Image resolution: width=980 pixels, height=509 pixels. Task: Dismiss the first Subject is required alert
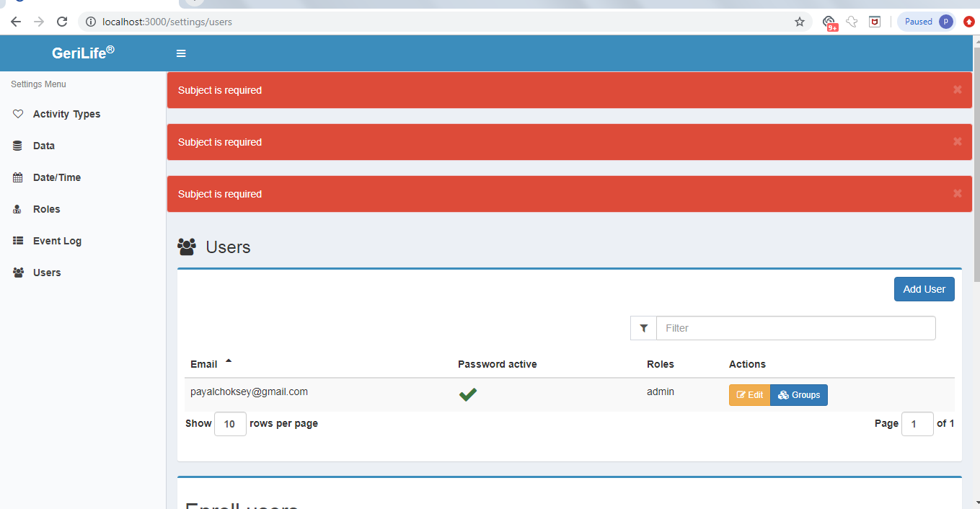click(x=957, y=89)
